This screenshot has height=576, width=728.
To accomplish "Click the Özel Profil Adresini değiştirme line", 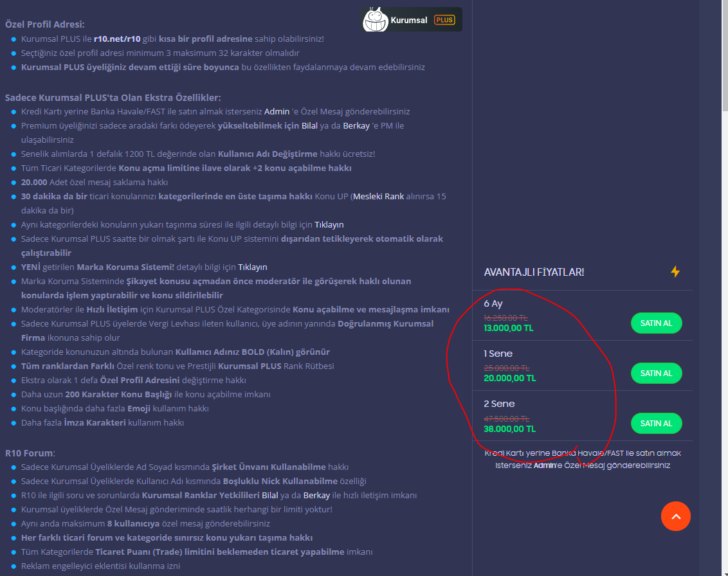I will click(x=133, y=380).
